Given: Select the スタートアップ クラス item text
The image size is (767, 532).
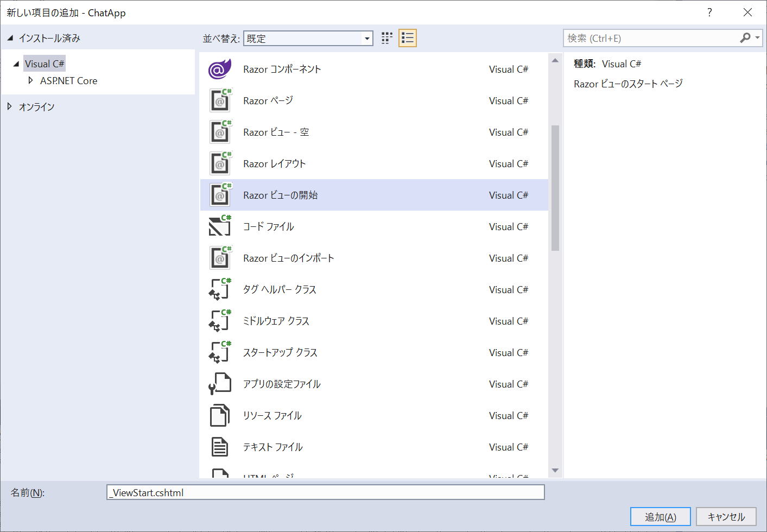Looking at the screenshot, I should click(x=280, y=352).
